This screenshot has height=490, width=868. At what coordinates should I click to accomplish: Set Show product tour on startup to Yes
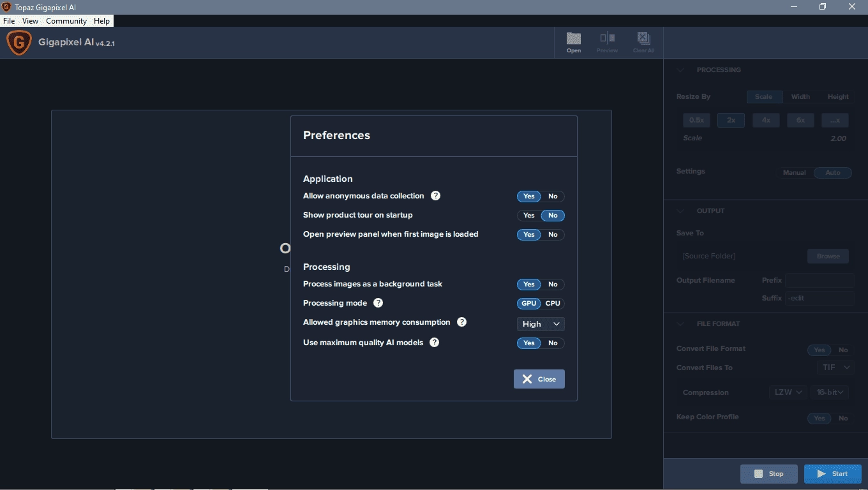tap(528, 216)
